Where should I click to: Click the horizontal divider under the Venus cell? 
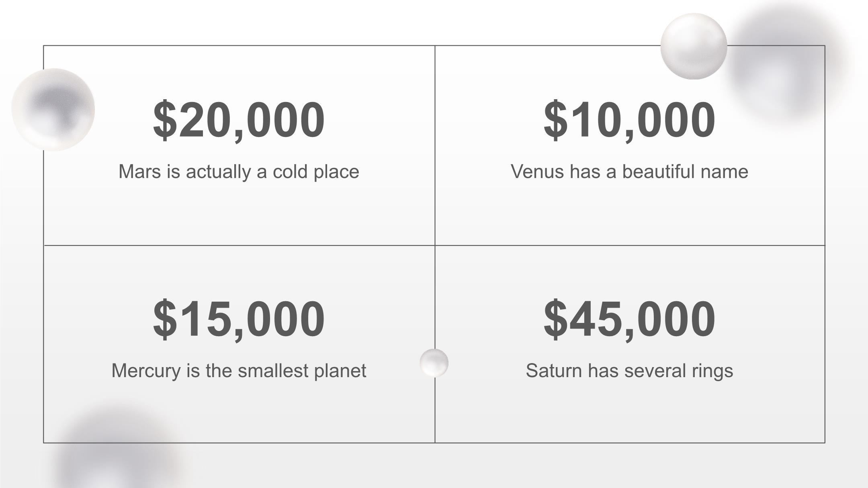[x=629, y=245]
